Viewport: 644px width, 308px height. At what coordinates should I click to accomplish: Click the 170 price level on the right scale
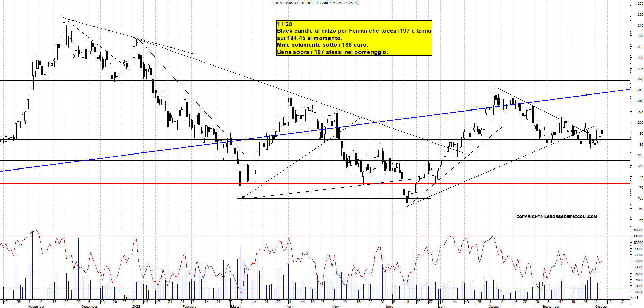(x=640, y=187)
